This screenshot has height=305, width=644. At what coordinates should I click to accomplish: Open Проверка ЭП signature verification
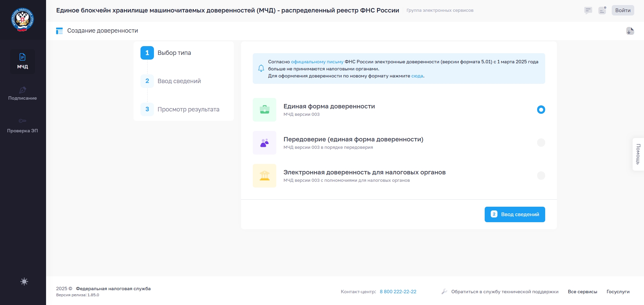pos(23,126)
